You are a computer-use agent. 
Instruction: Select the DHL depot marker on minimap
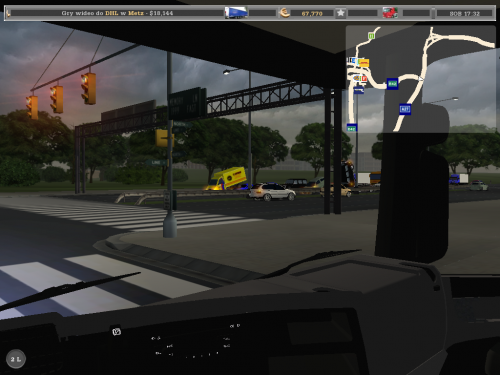363,62
